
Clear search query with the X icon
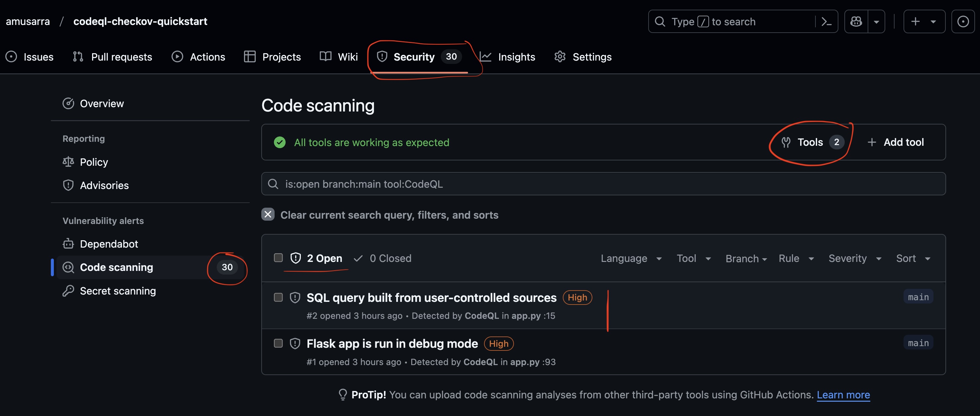point(268,214)
